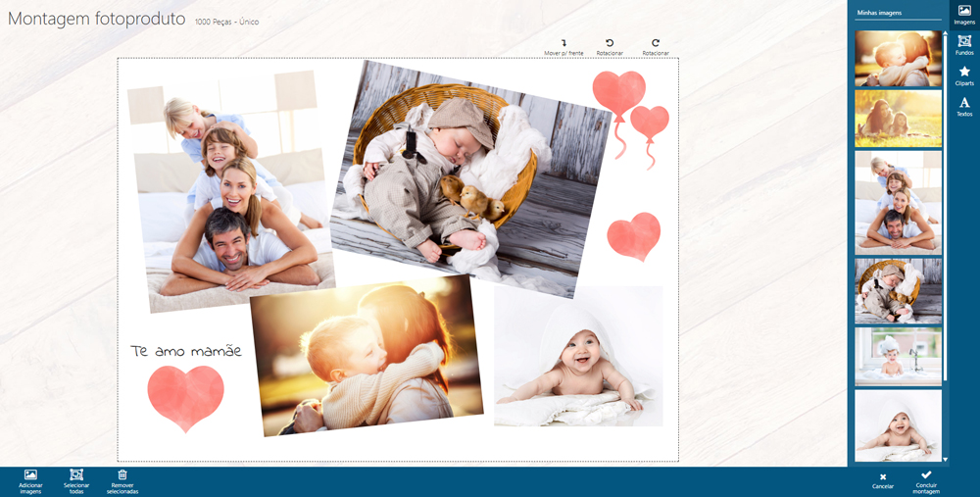Select baby in white towel thumbnail
The image size is (980, 497).
pyautogui.click(x=898, y=424)
